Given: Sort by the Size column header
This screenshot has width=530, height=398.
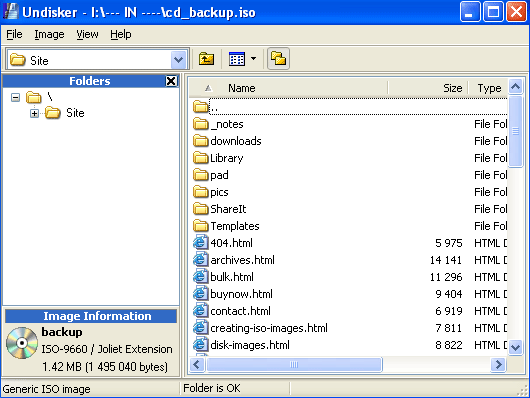Looking at the screenshot, I should click(x=452, y=88).
